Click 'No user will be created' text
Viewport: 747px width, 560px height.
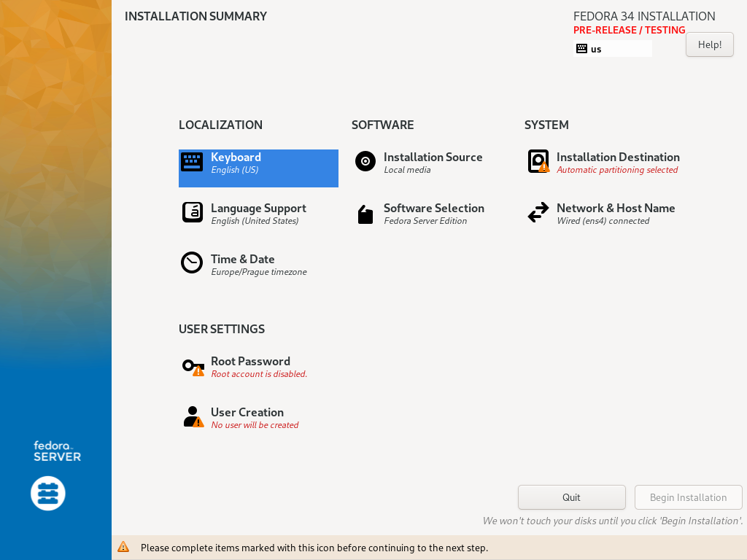pos(255,425)
